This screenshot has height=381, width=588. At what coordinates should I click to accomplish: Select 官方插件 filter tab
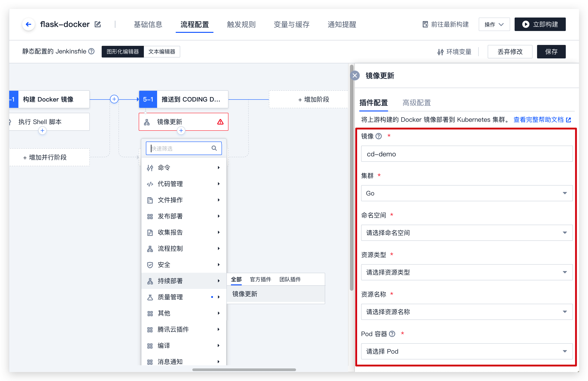pos(260,279)
